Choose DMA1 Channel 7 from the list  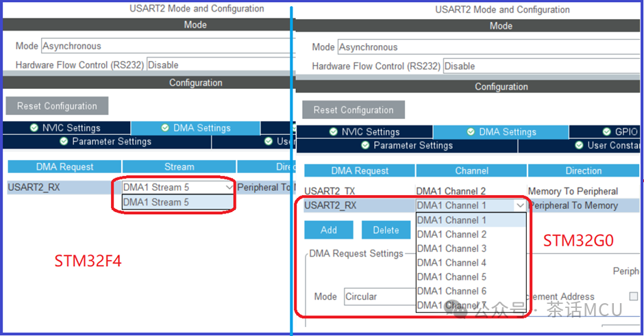click(471, 305)
